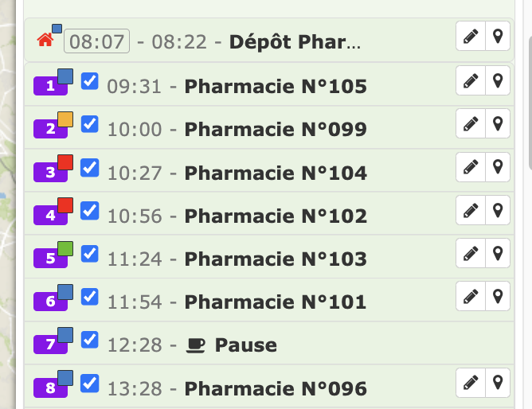Untick the Pharmacie N°103 checkbox
532x409 pixels.
(x=90, y=254)
